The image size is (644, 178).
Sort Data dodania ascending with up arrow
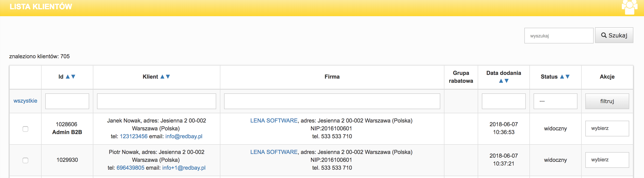coord(501,81)
